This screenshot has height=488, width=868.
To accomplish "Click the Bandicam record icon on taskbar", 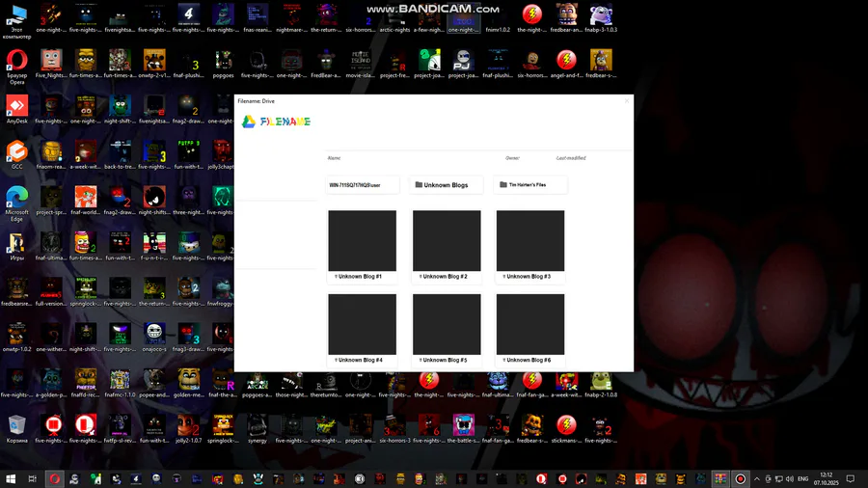I will [740, 478].
